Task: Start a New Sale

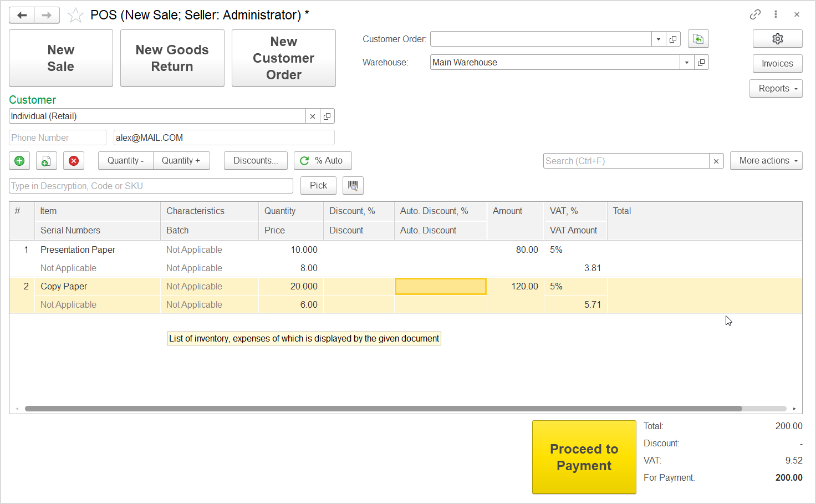Action: 61,58
